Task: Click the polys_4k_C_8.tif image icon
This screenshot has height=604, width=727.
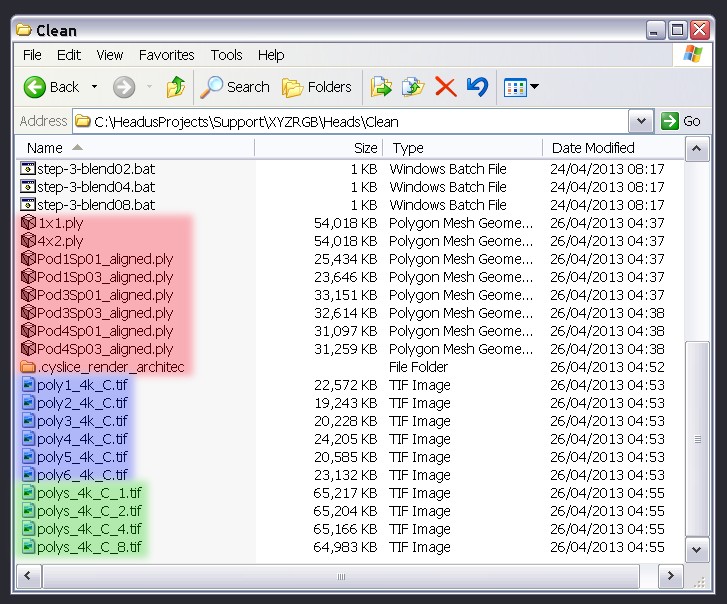Action: [x=28, y=547]
